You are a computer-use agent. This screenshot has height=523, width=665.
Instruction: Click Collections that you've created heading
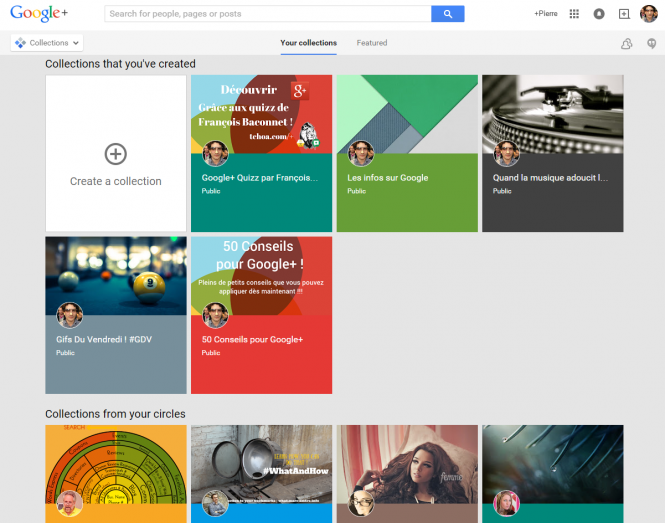pos(120,64)
